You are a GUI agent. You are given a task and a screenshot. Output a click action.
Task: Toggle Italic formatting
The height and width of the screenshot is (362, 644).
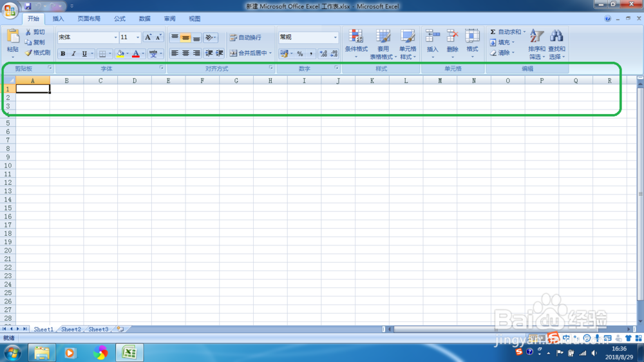73,53
